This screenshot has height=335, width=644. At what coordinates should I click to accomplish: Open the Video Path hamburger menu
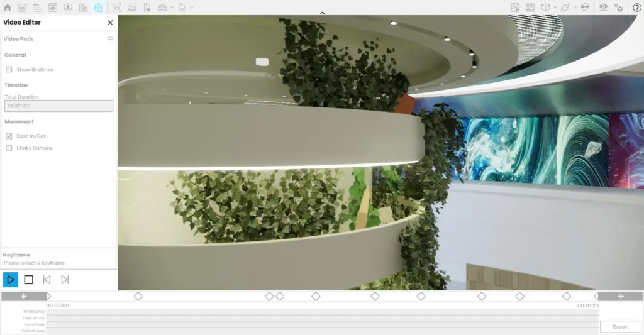point(110,39)
